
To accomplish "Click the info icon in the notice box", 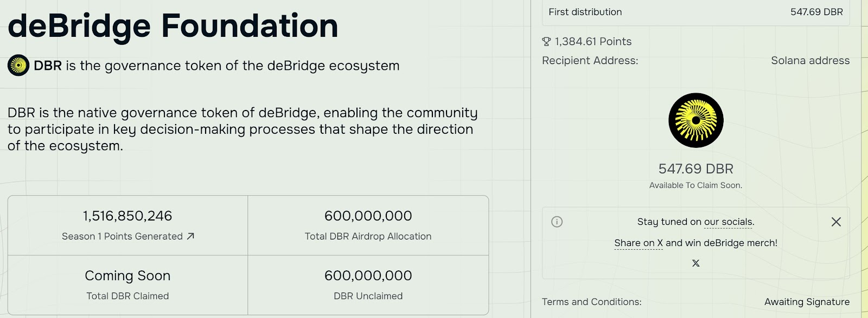I will (557, 222).
